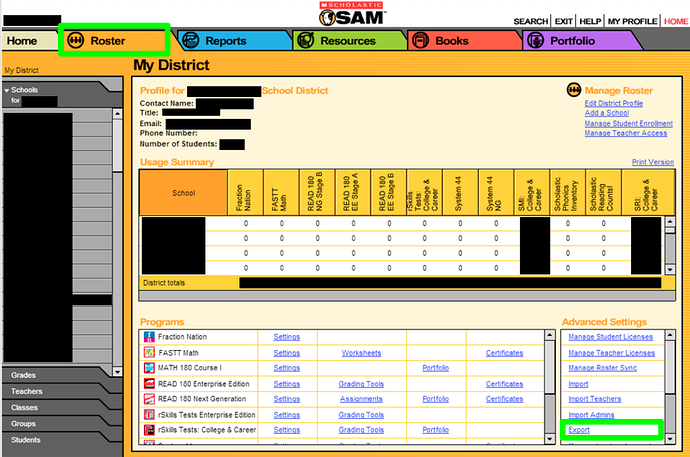Click Advanced Settings scroll up arrow
The image size is (690, 457).
(x=670, y=335)
